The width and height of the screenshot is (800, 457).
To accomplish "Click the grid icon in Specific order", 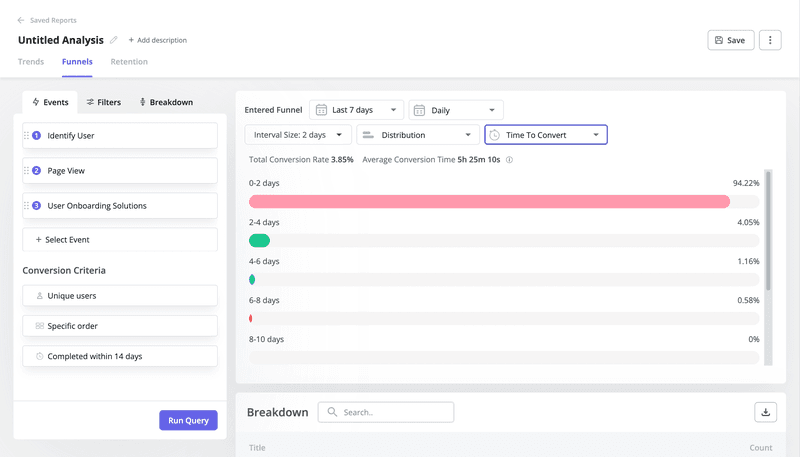I will pos(39,326).
